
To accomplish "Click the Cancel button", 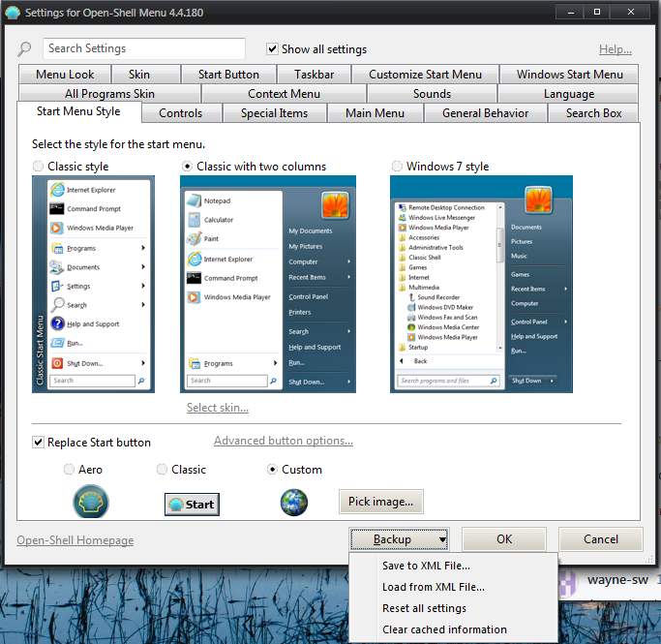I will point(601,539).
